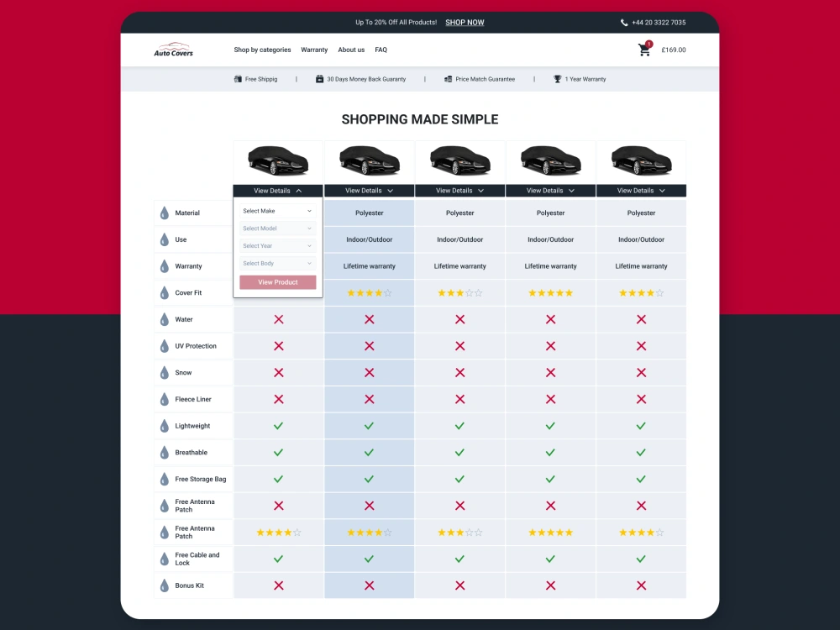Click the phone icon next to the number
This screenshot has height=630, width=840.
(x=623, y=23)
